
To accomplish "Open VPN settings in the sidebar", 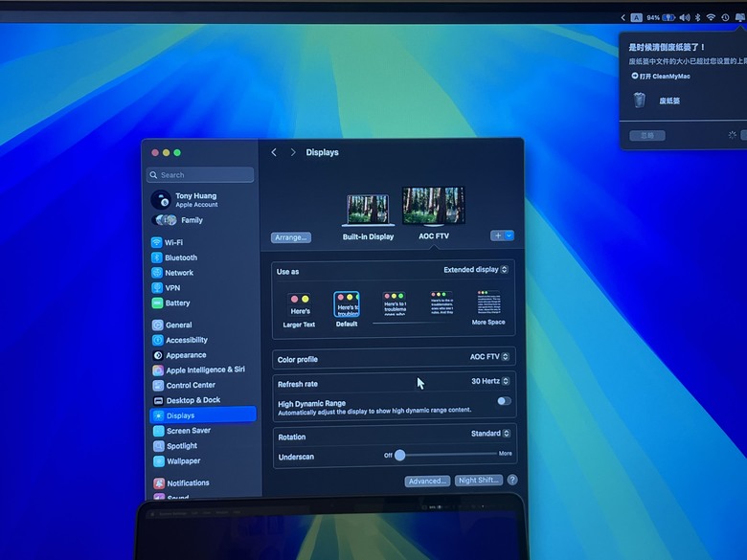I will coord(166,288).
